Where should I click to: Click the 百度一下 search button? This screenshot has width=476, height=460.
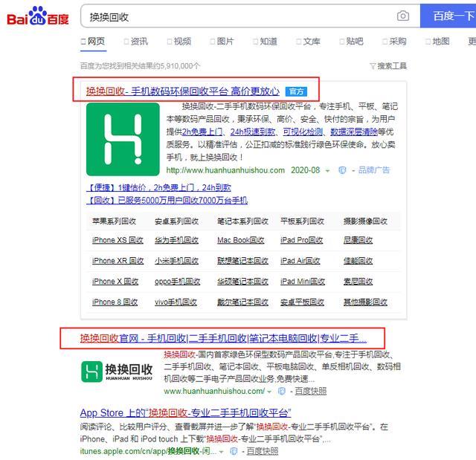click(448, 16)
